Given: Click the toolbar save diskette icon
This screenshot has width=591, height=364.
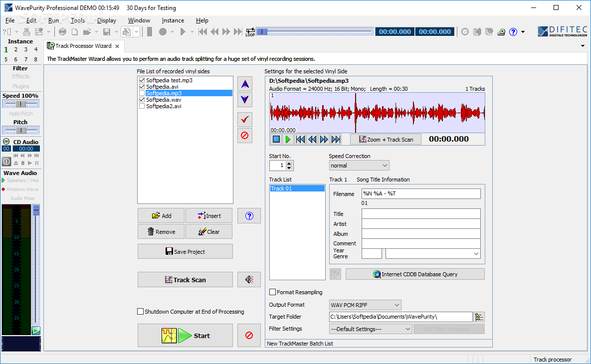Looking at the screenshot, I should 107,32.
